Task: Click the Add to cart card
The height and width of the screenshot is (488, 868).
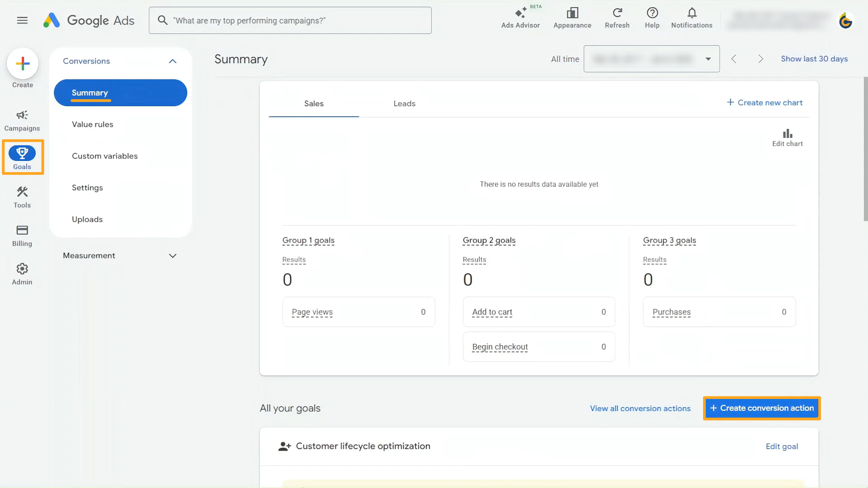Action: [x=539, y=312]
